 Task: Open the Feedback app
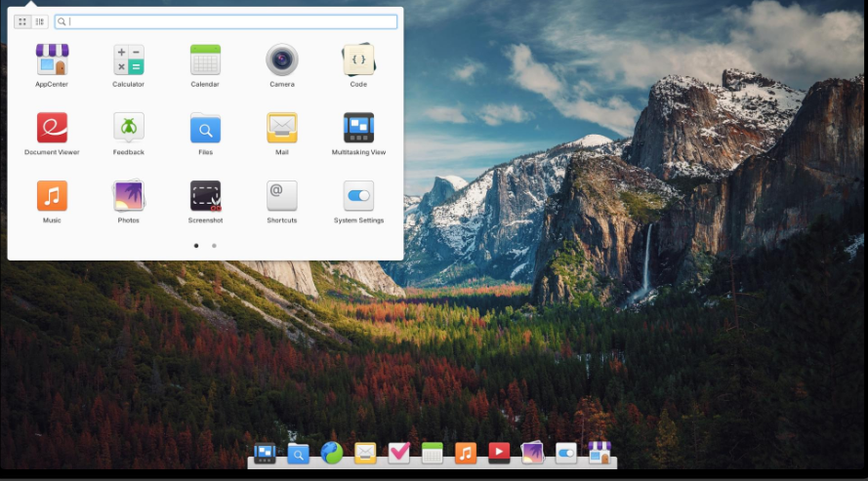[128, 129]
